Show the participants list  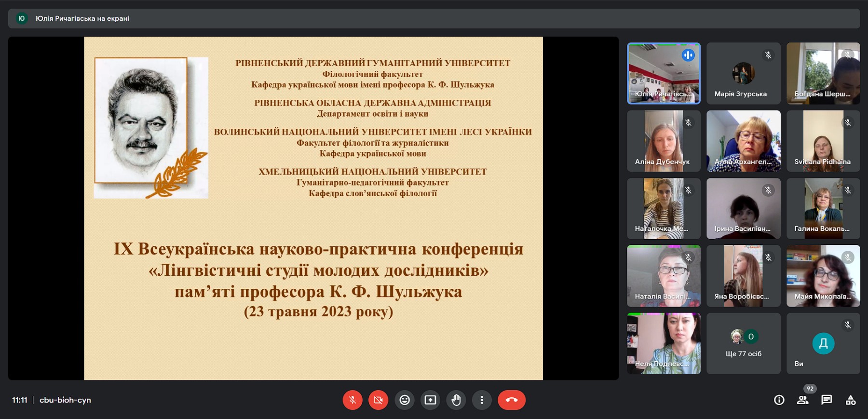click(x=803, y=400)
